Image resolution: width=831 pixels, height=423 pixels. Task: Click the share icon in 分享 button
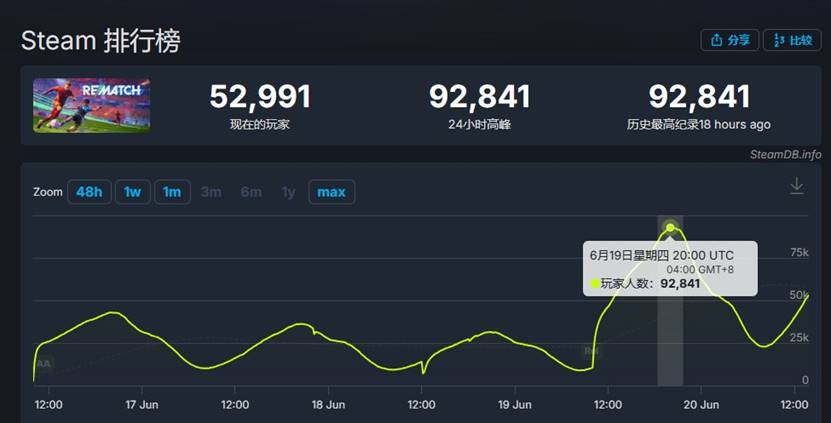[x=716, y=40]
